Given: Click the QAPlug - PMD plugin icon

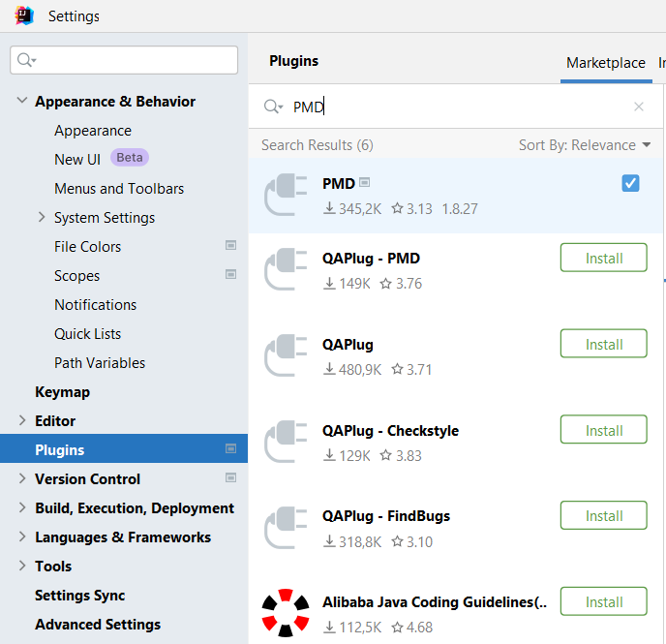Looking at the screenshot, I should click(286, 269).
